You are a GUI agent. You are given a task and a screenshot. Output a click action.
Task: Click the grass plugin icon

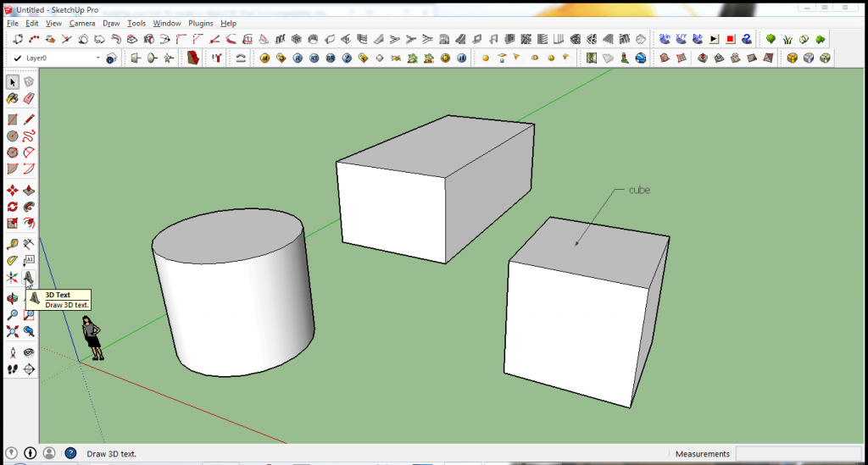787,39
